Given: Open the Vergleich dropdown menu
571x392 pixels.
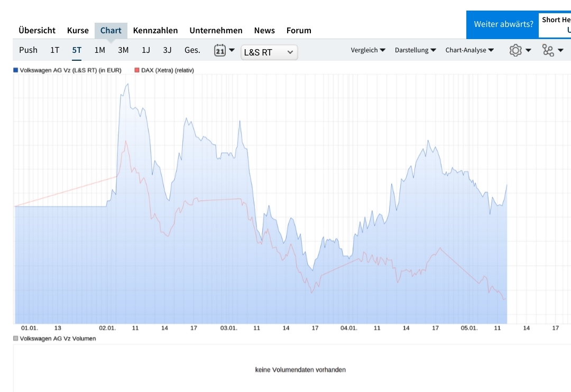Looking at the screenshot, I should [368, 50].
